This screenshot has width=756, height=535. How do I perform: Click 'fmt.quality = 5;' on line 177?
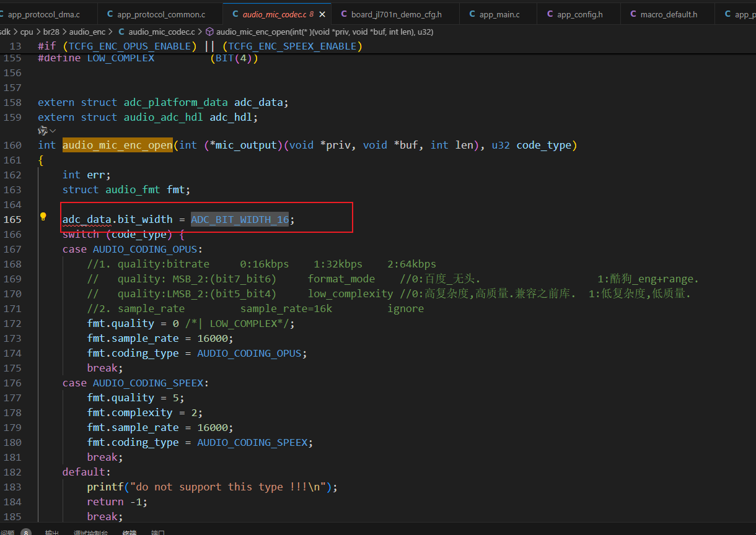pyautogui.click(x=136, y=398)
